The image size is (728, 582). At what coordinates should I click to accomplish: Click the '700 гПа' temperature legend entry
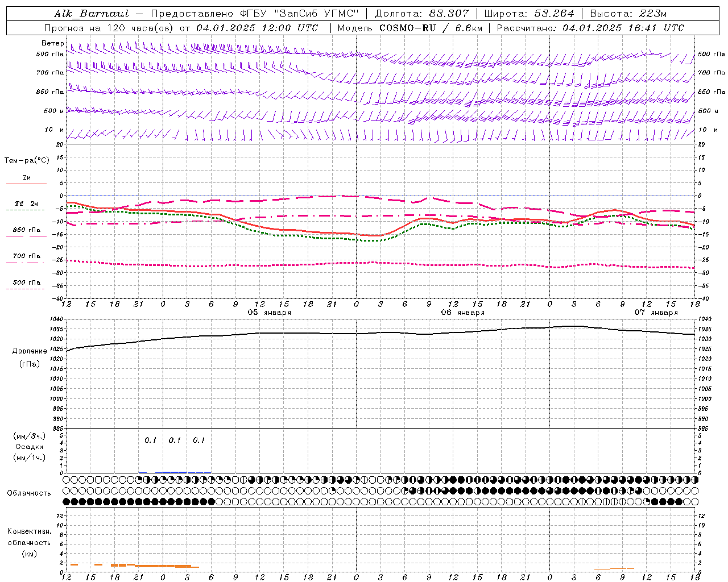pyautogui.click(x=27, y=256)
